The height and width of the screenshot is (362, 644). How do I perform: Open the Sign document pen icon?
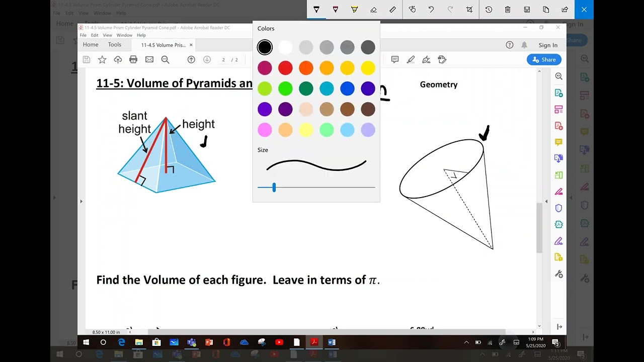click(x=426, y=60)
